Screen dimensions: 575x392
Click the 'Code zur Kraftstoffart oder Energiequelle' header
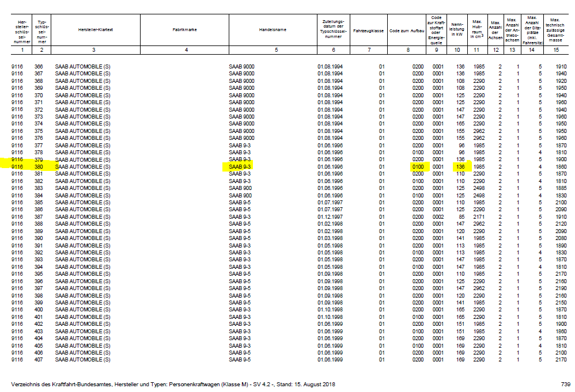click(436, 30)
